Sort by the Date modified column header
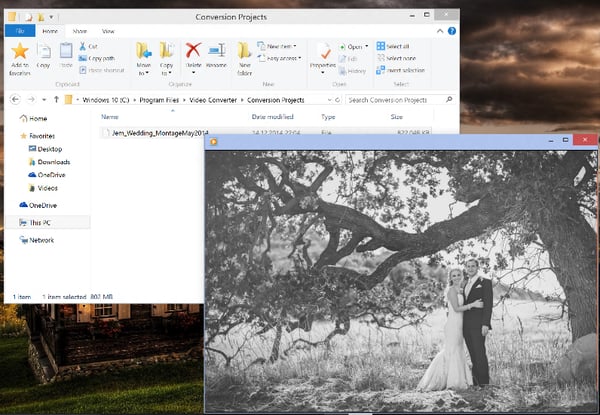The image size is (600, 415). coord(272,117)
